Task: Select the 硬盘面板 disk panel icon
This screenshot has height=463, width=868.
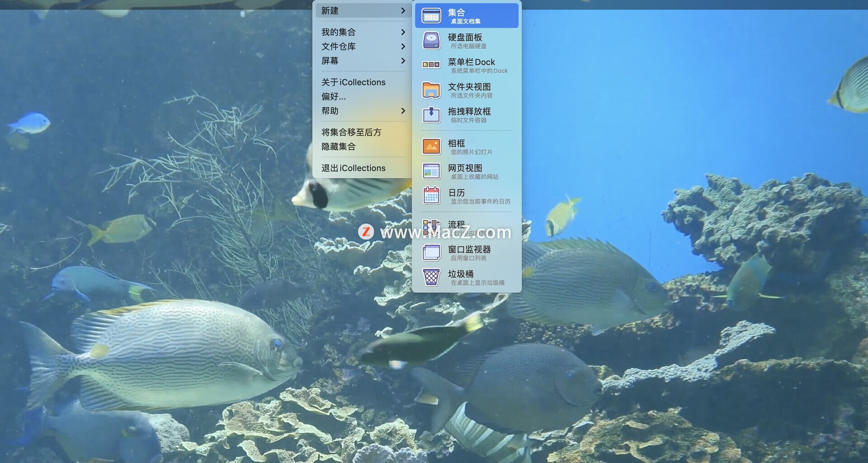Action: click(x=431, y=41)
